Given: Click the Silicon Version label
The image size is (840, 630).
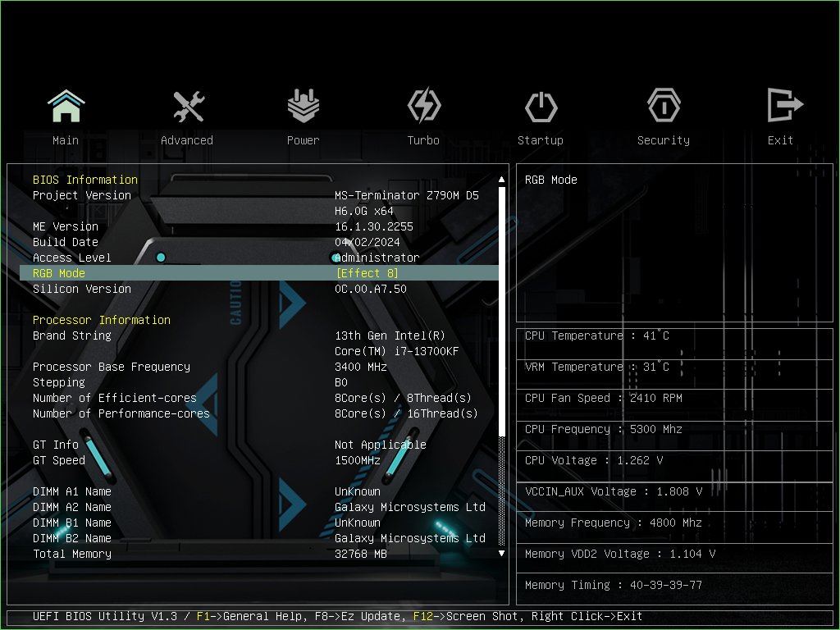Looking at the screenshot, I should click(82, 288).
